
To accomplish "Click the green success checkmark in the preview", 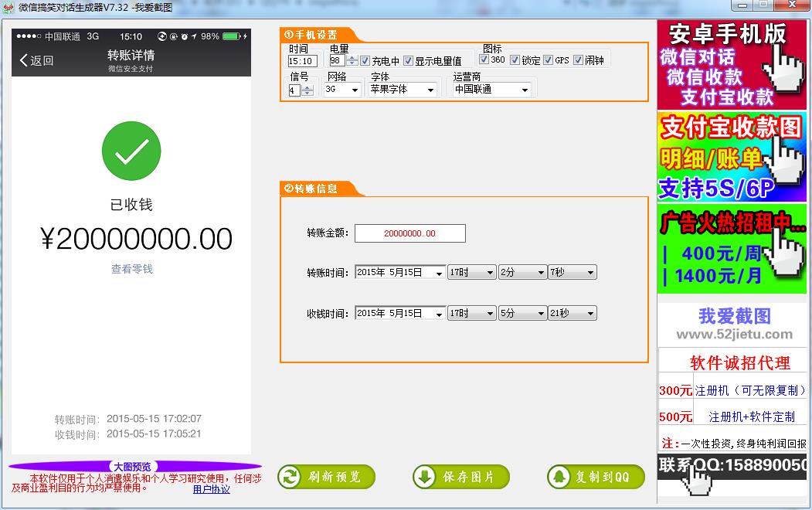I will [x=131, y=151].
